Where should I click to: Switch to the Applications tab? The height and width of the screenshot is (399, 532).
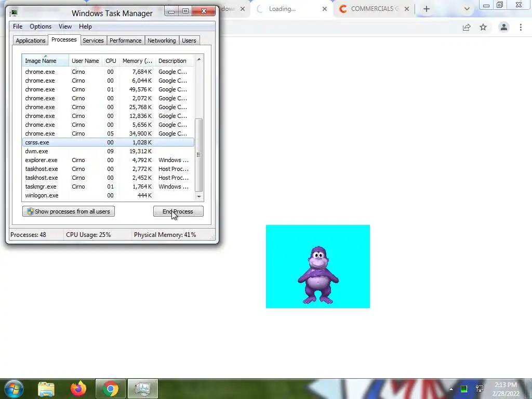coord(31,41)
